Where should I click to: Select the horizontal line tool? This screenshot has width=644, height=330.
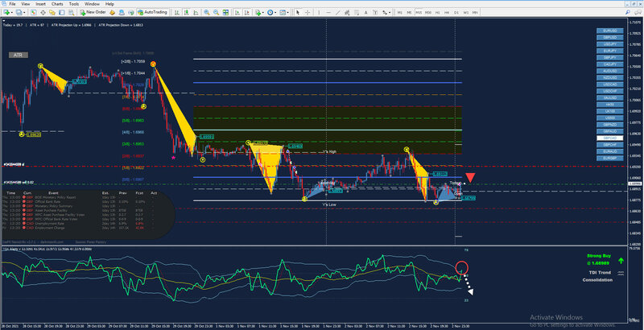tap(328, 12)
